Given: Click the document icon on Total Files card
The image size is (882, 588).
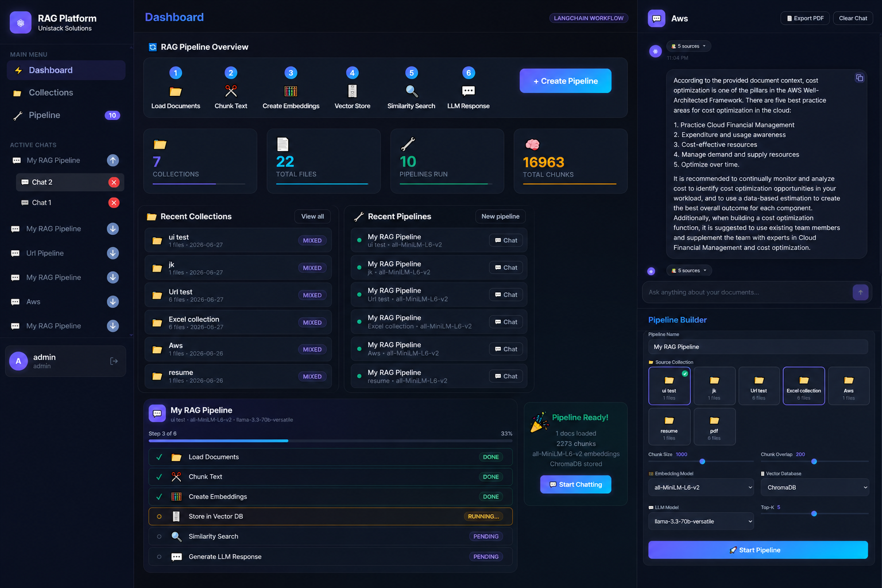Looking at the screenshot, I should 283,144.
